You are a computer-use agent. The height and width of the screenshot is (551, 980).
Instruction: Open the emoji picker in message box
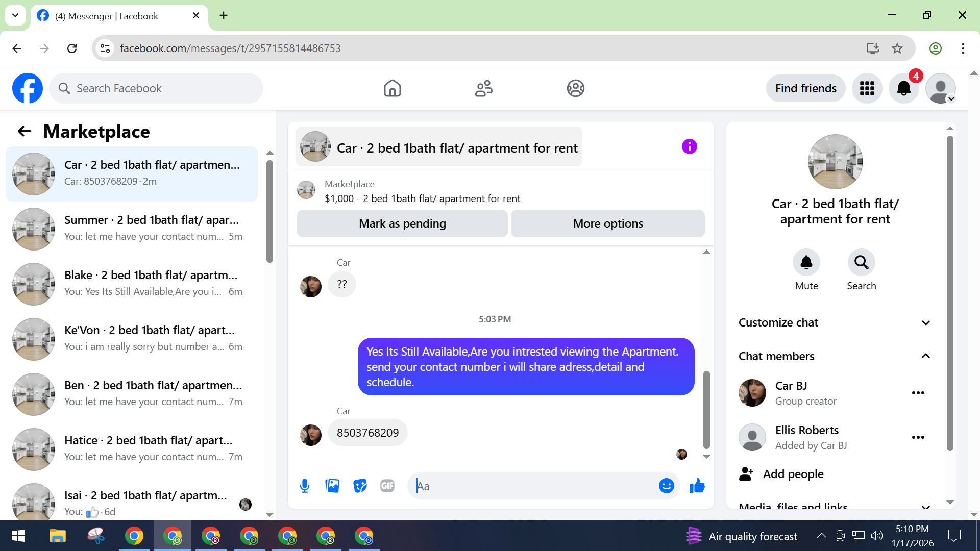(666, 486)
